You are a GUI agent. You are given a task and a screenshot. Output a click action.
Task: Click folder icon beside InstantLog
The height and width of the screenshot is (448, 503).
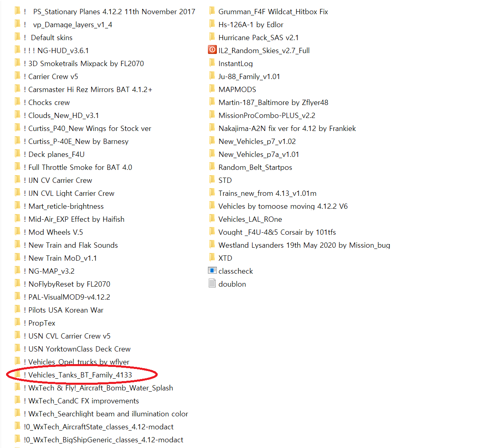[x=212, y=63]
